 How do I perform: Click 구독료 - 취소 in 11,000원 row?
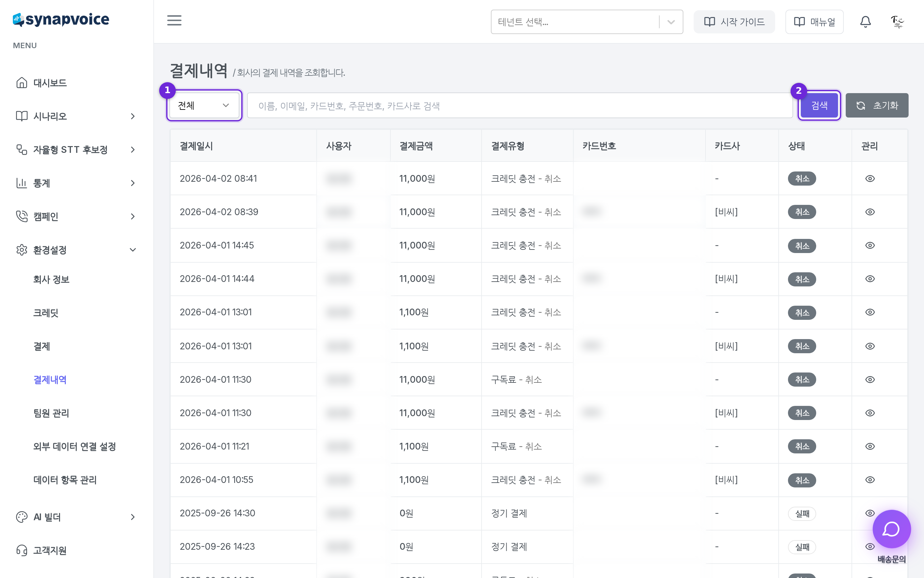(516, 380)
